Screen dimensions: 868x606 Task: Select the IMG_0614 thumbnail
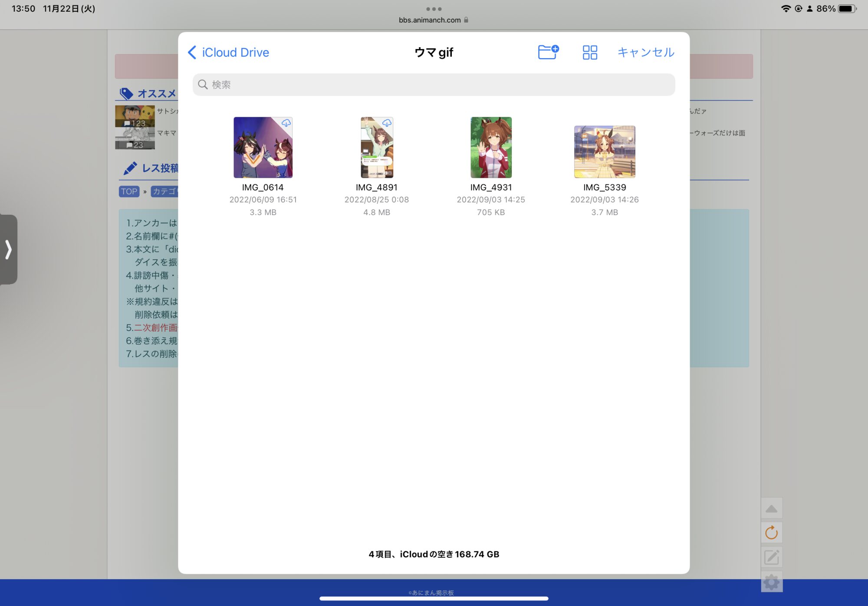(263, 147)
